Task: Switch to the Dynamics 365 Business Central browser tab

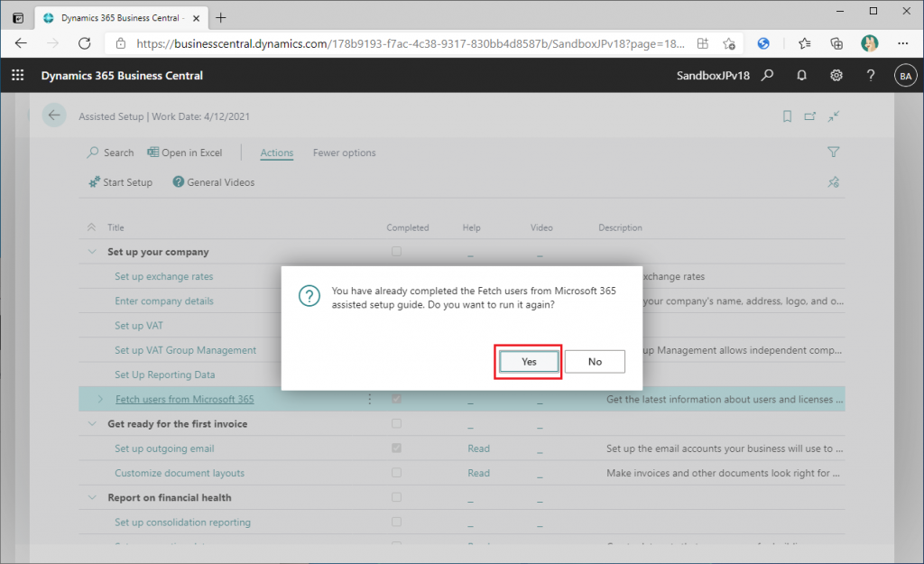Action: tap(122, 18)
